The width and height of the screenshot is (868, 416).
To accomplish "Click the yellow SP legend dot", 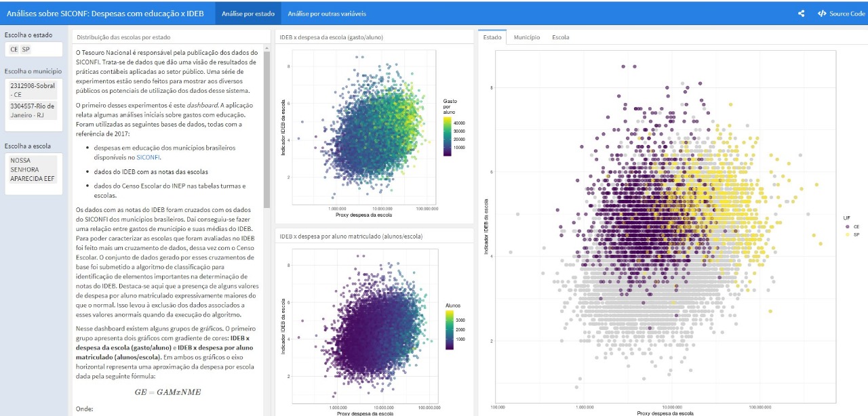I will [847, 234].
